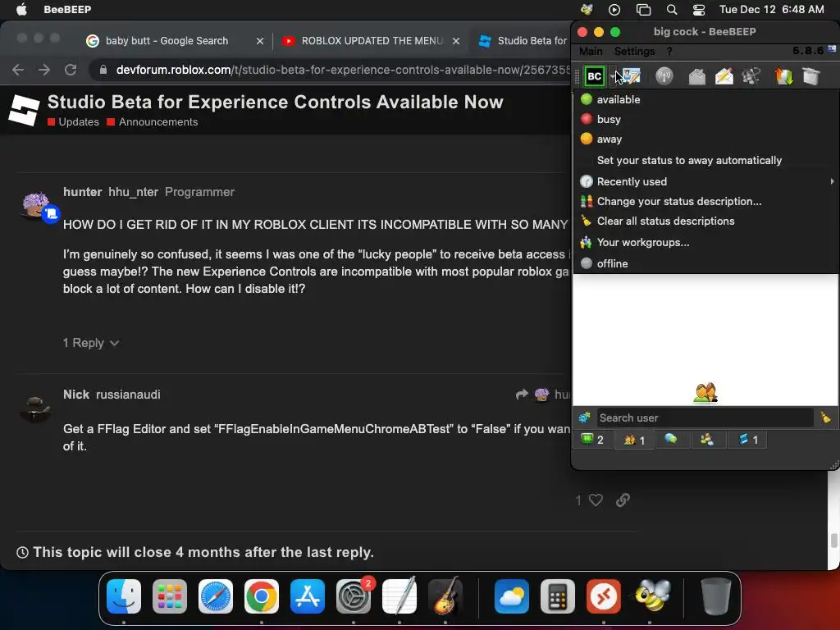This screenshot has height=630, width=840.
Task: Click hunter's avatar image
Action: tap(36, 206)
